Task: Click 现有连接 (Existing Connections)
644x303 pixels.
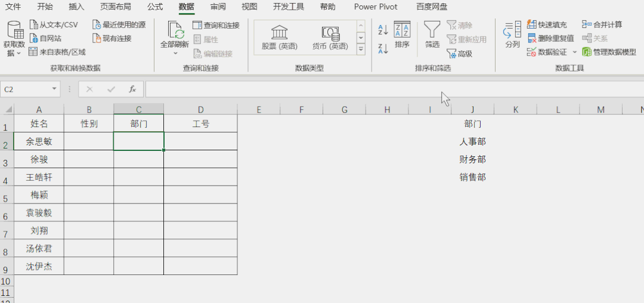Action: [112, 39]
